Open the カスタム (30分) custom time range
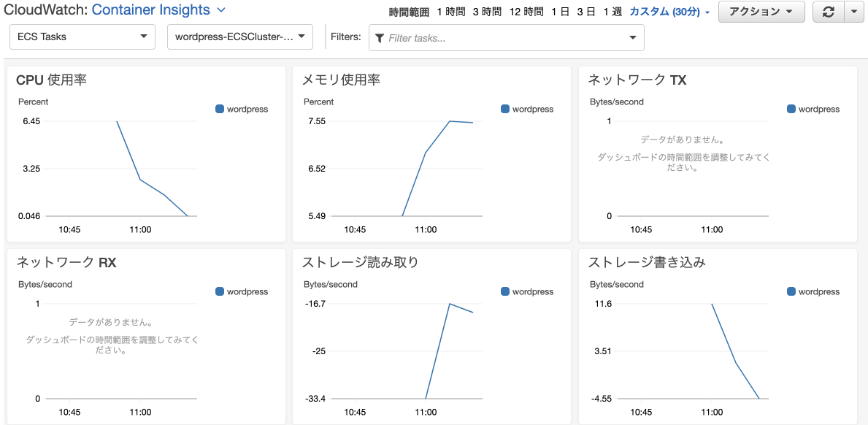This screenshot has height=425, width=868. pos(670,12)
